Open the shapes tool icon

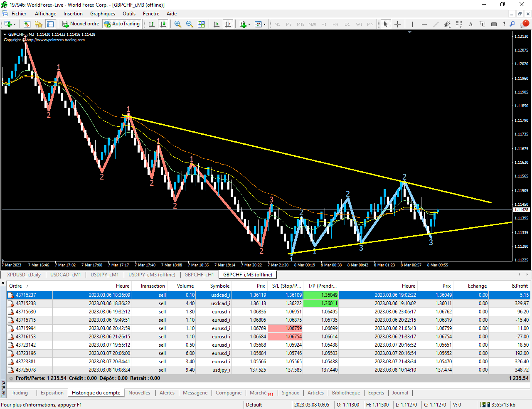[494, 24]
